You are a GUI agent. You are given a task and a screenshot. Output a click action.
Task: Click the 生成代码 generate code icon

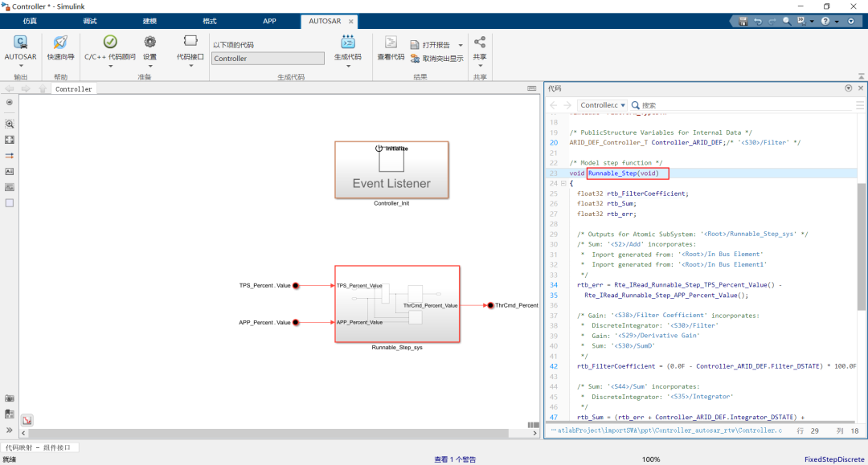pyautogui.click(x=348, y=43)
